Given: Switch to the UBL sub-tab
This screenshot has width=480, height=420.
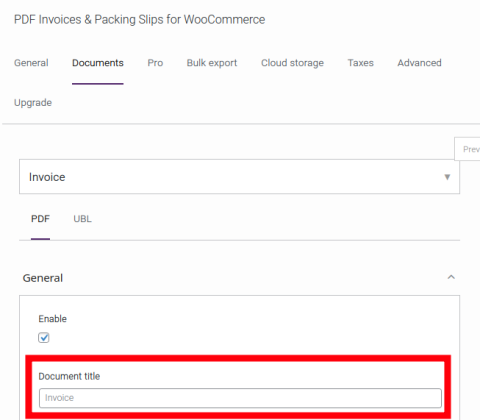Looking at the screenshot, I should 82,219.
